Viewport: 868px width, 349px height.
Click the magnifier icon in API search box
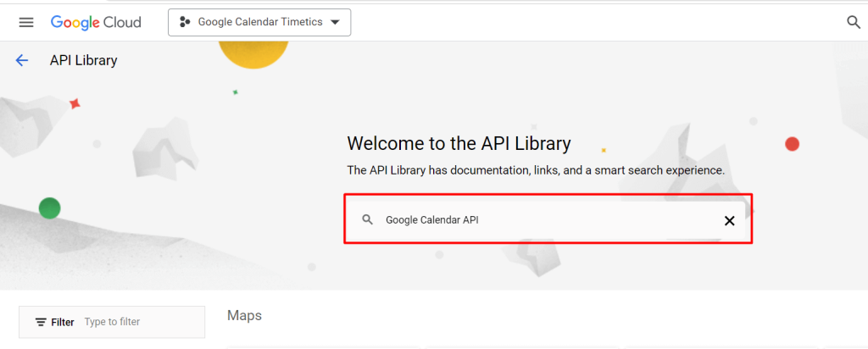tap(368, 219)
